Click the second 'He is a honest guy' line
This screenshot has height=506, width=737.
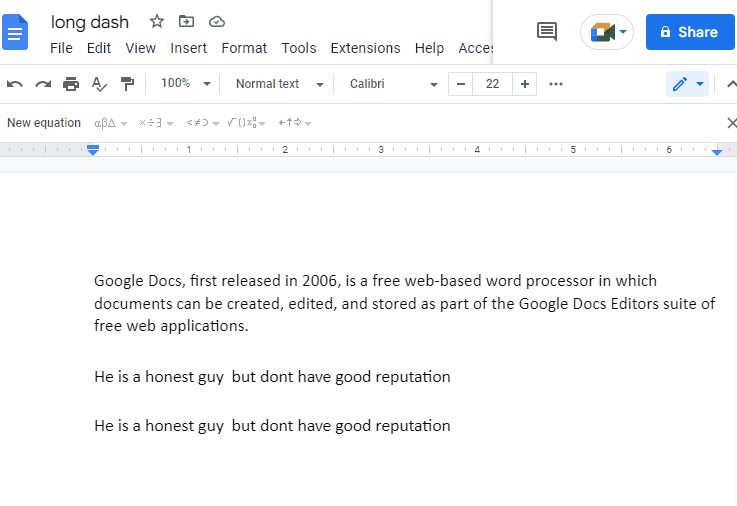coord(272,426)
